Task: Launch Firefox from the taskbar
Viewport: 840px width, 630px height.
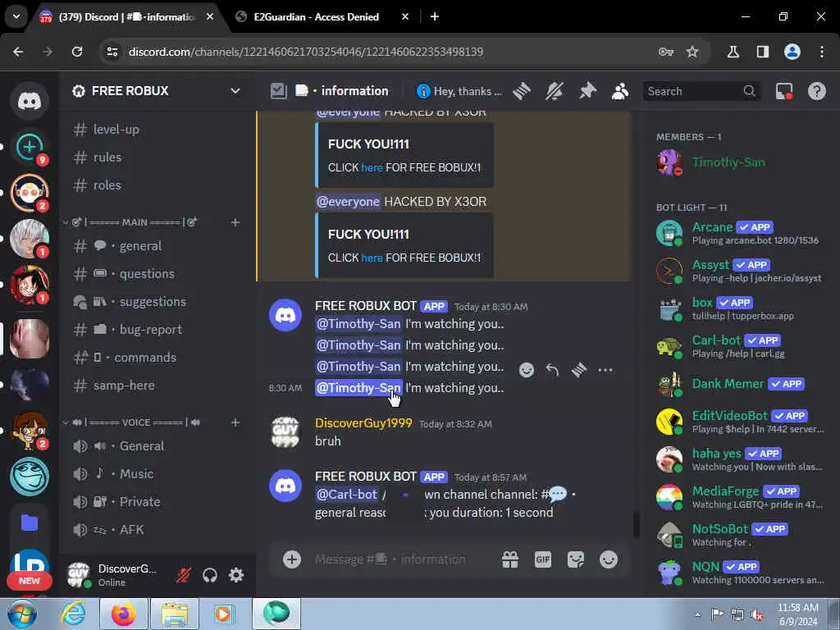Action: [124, 614]
